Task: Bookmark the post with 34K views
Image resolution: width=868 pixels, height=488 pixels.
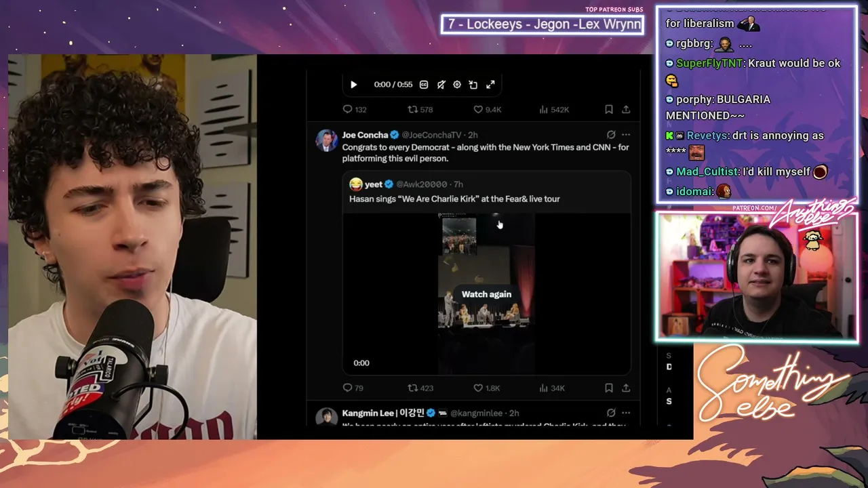Action: click(609, 388)
